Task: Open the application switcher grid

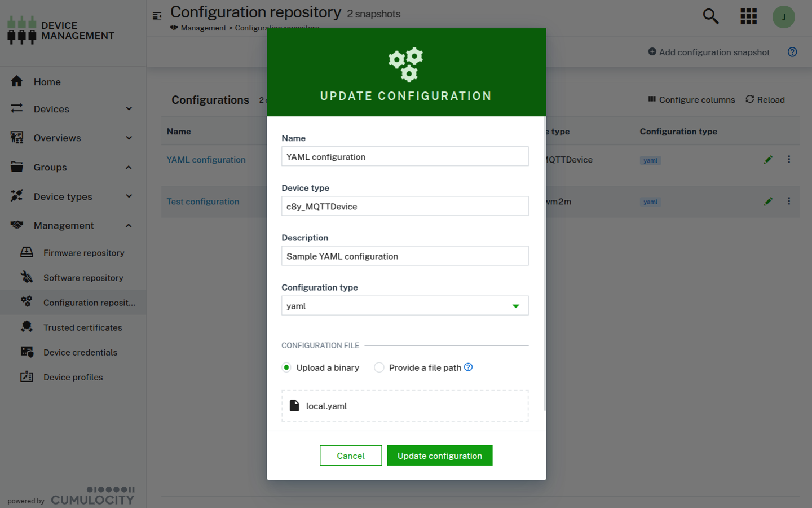Action: pyautogui.click(x=748, y=16)
